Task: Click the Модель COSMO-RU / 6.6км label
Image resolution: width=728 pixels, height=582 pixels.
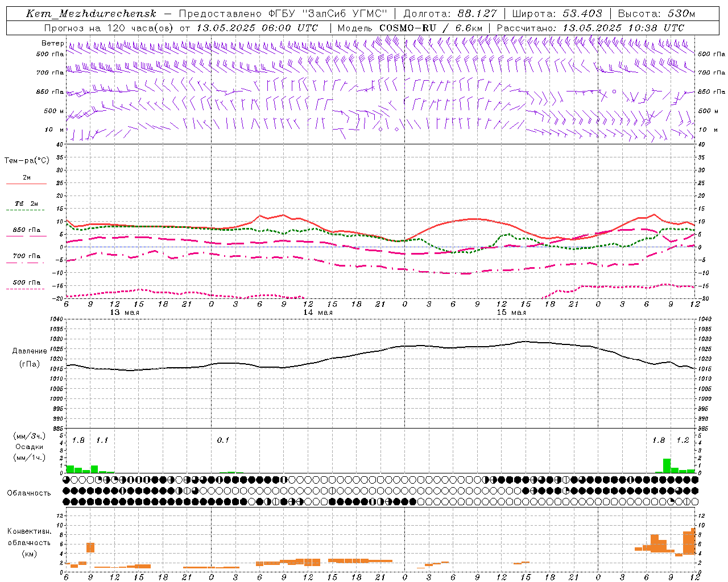Action: (x=409, y=28)
